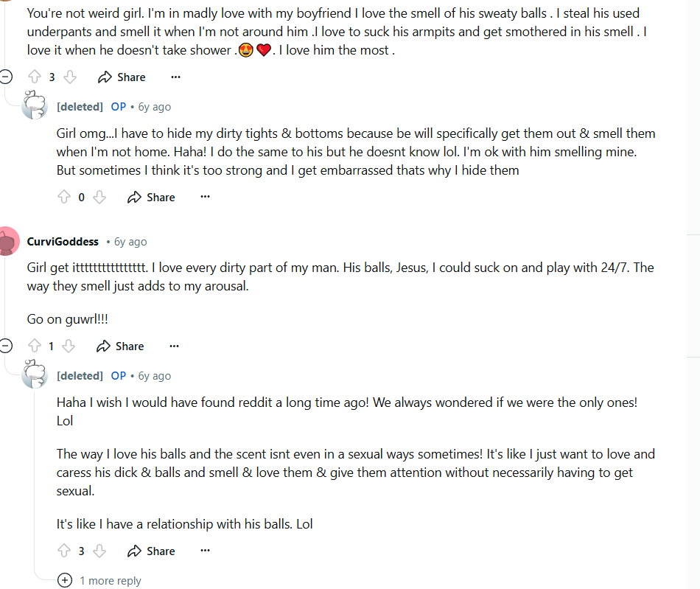The height and width of the screenshot is (589, 700).
Task: Share the 0-point deleted OP reply
Action: coord(151,197)
